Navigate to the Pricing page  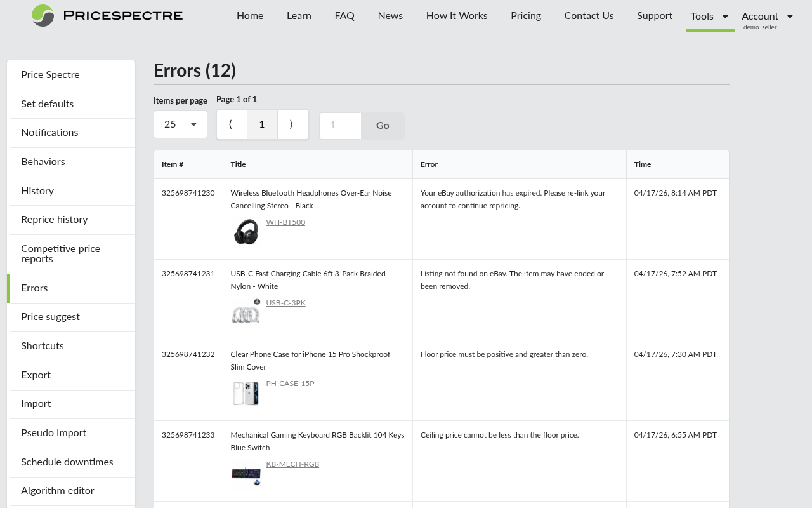pos(525,16)
